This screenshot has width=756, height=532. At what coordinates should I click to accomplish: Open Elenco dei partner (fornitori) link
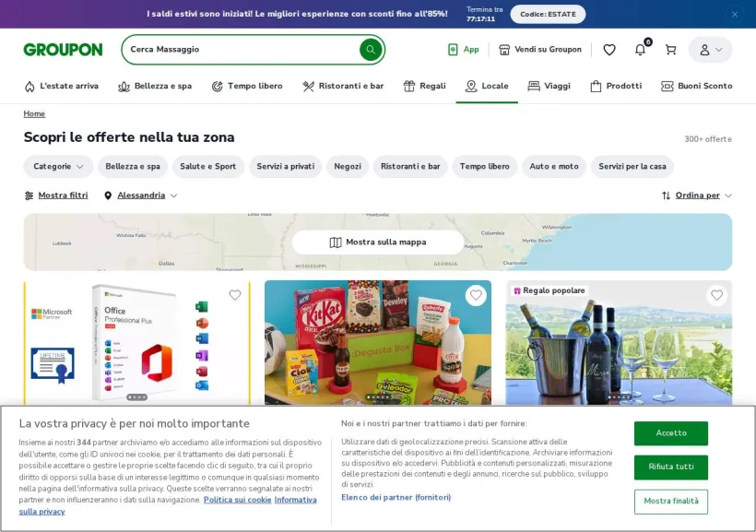pyautogui.click(x=396, y=497)
